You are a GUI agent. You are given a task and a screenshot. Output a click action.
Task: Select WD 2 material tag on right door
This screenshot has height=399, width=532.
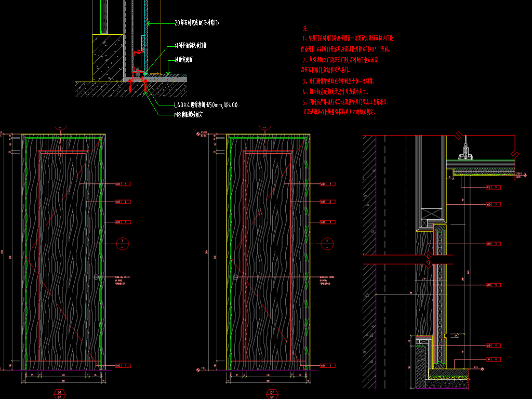point(327,202)
